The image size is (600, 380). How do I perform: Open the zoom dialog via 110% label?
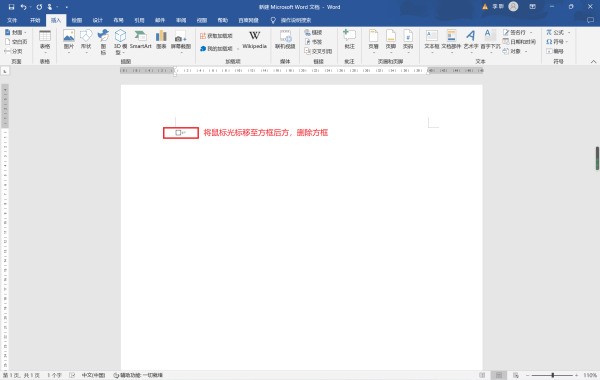(590, 375)
